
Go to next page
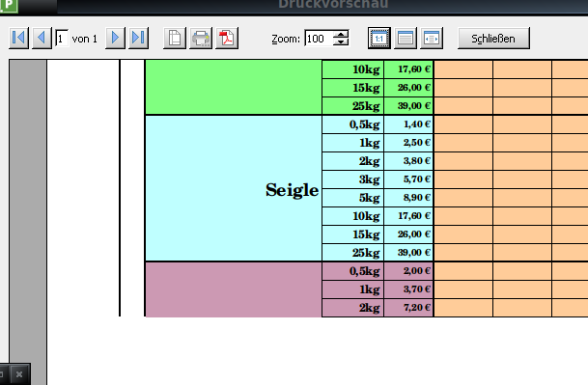[x=115, y=38]
